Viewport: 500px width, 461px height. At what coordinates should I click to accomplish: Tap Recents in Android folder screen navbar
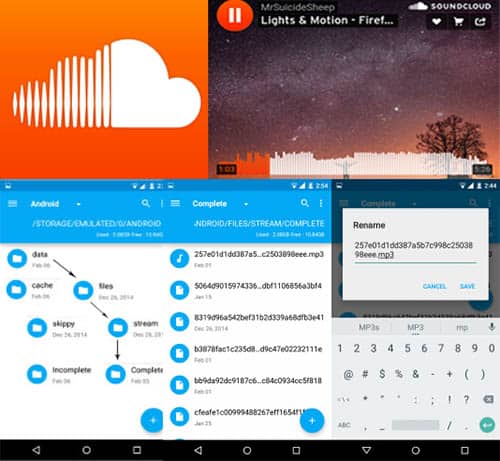tap(137, 450)
